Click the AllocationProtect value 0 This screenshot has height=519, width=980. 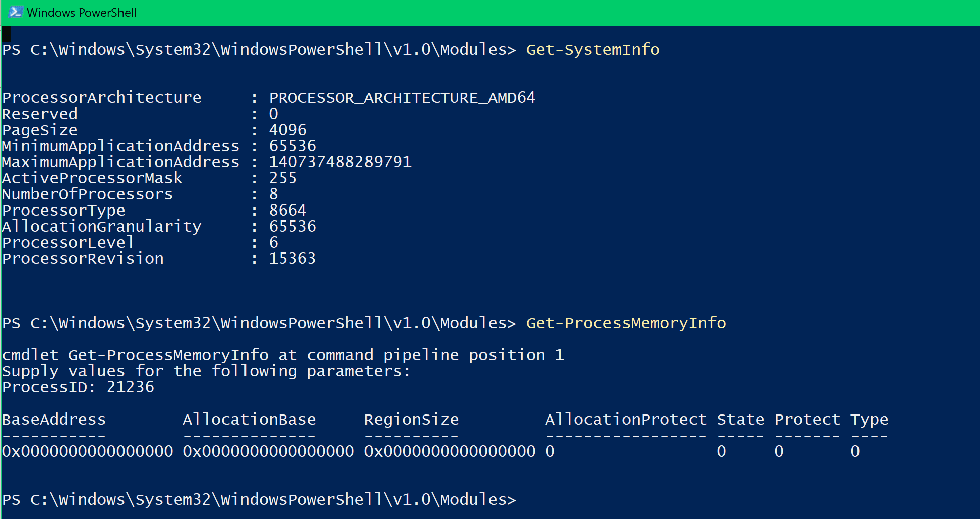550,451
